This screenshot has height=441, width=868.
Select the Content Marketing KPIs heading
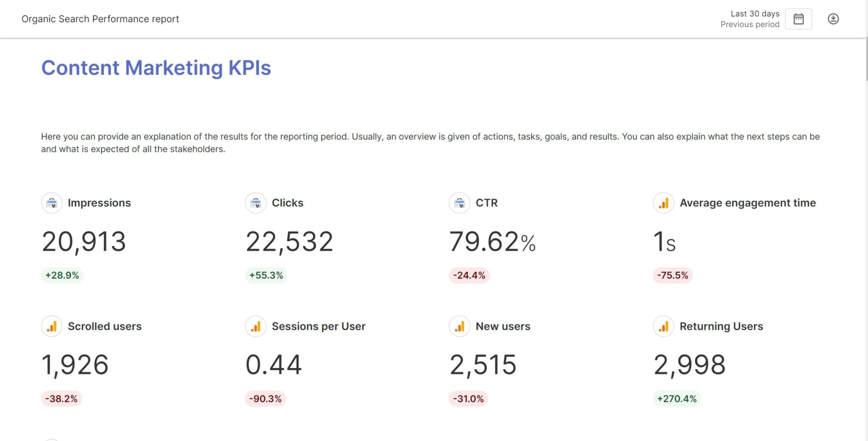(156, 68)
